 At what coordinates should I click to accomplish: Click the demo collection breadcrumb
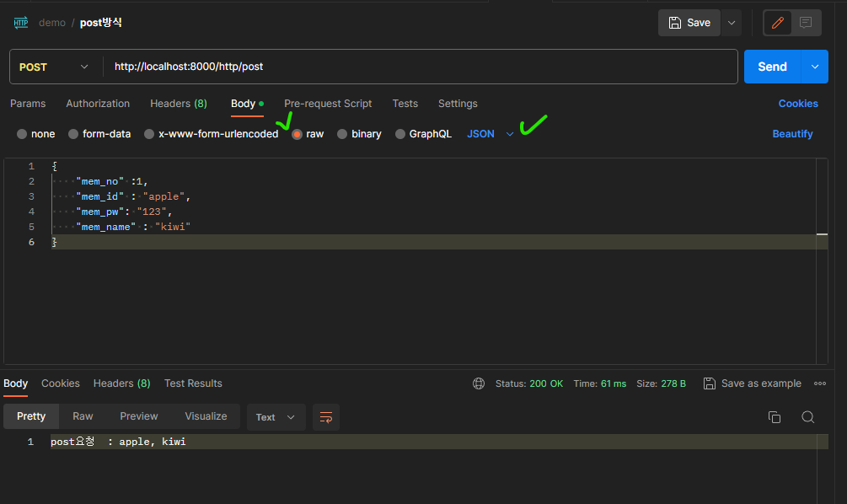(52, 23)
